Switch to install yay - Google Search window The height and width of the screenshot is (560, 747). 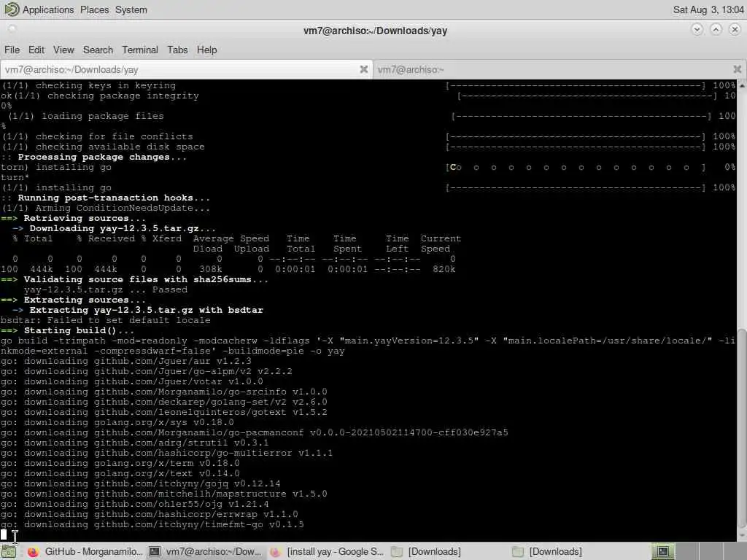click(327, 551)
